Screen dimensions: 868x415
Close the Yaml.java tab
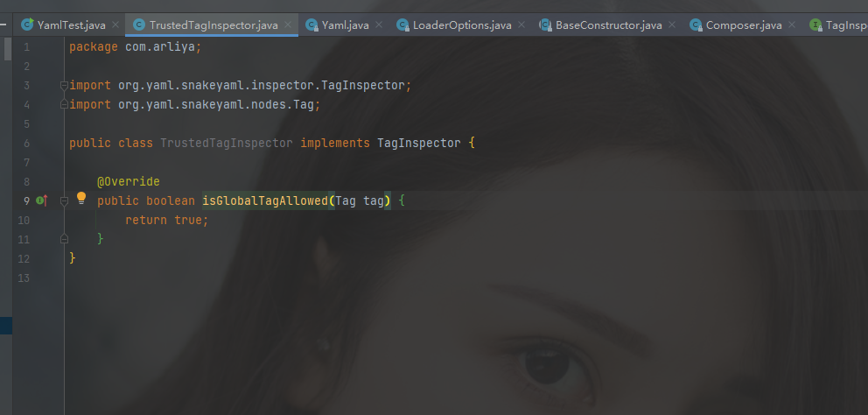point(379,25)
